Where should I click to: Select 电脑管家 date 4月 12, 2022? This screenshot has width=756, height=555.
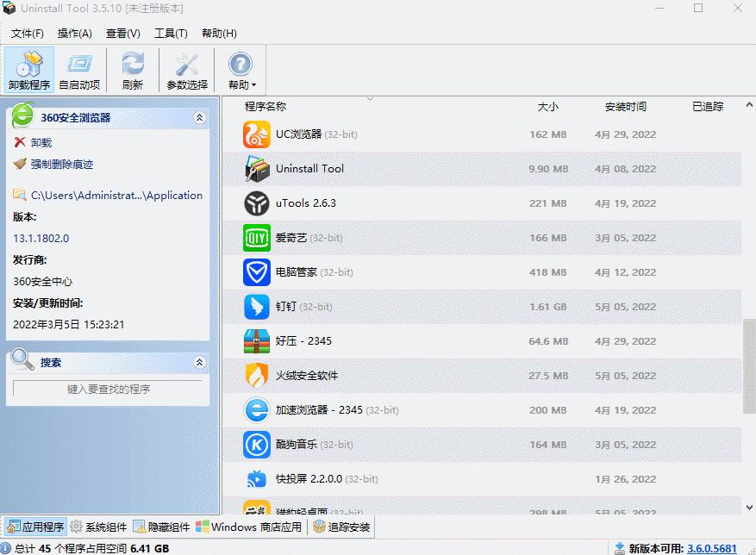click(625, 272)
